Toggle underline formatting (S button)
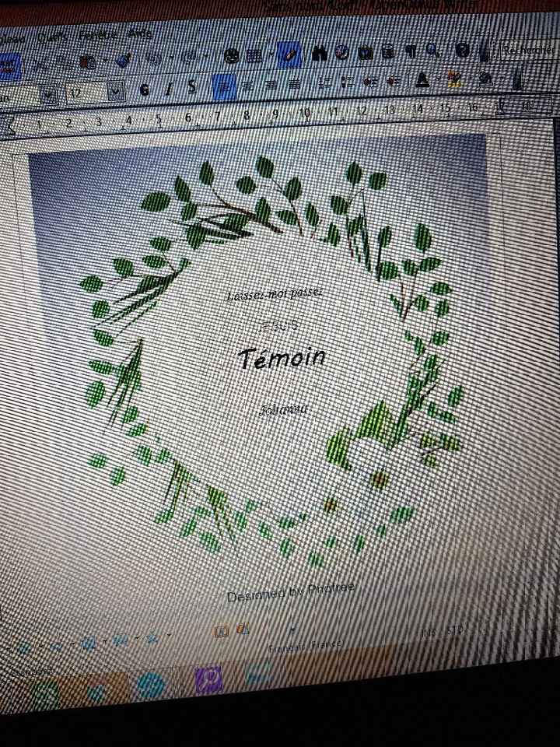The width and height of the screenshot is (560, 747). [x=192, y=86]
